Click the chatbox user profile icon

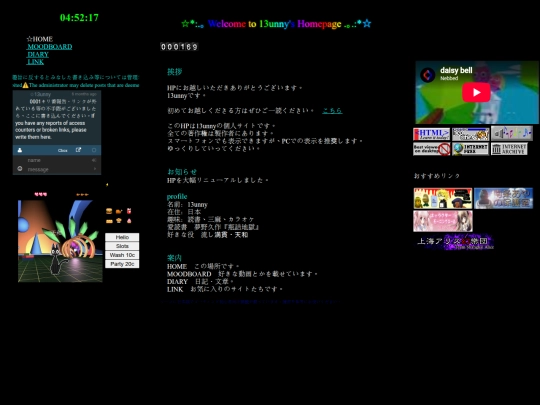click(x=20, y=150)
